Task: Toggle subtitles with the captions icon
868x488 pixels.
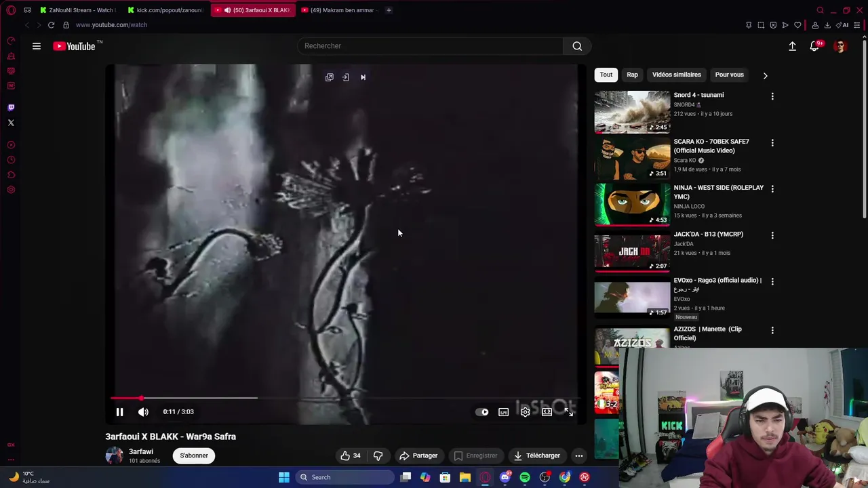Action: 503,412
